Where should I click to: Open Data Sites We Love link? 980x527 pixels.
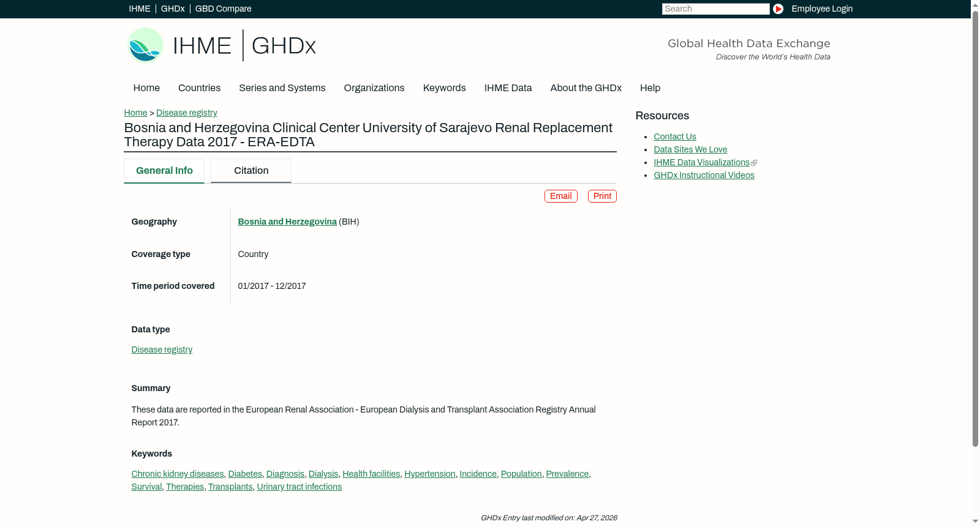(690, 150)
